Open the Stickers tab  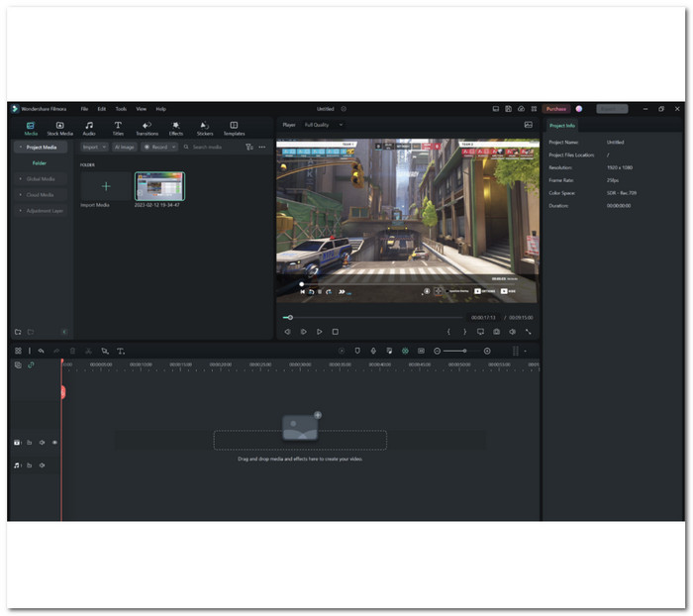(205, 129)
